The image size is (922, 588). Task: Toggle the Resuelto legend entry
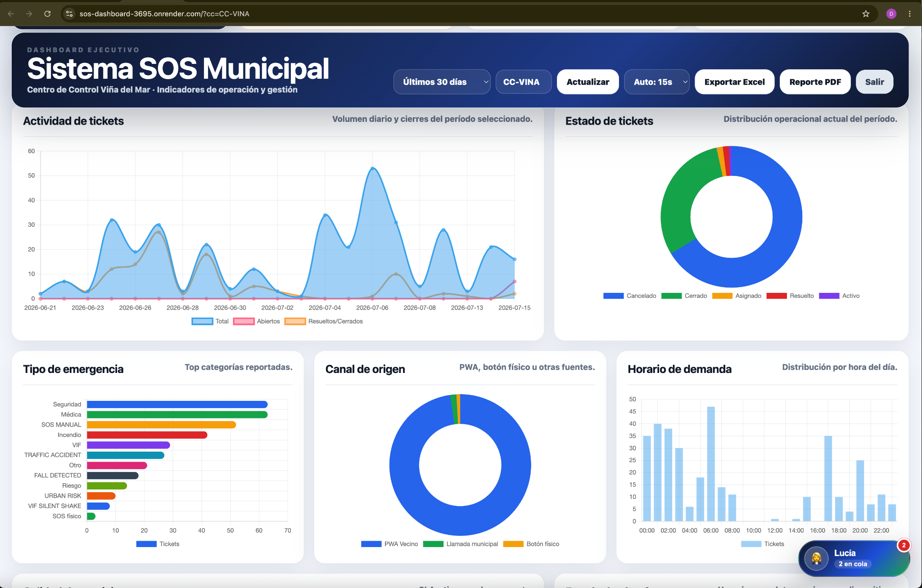click(x=790, y=296)
